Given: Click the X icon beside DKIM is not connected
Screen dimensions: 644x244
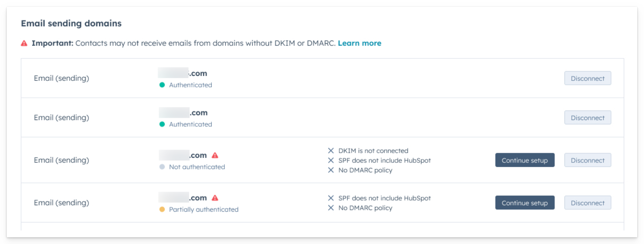Looking at the screenshot, I should tap(330, 151).
